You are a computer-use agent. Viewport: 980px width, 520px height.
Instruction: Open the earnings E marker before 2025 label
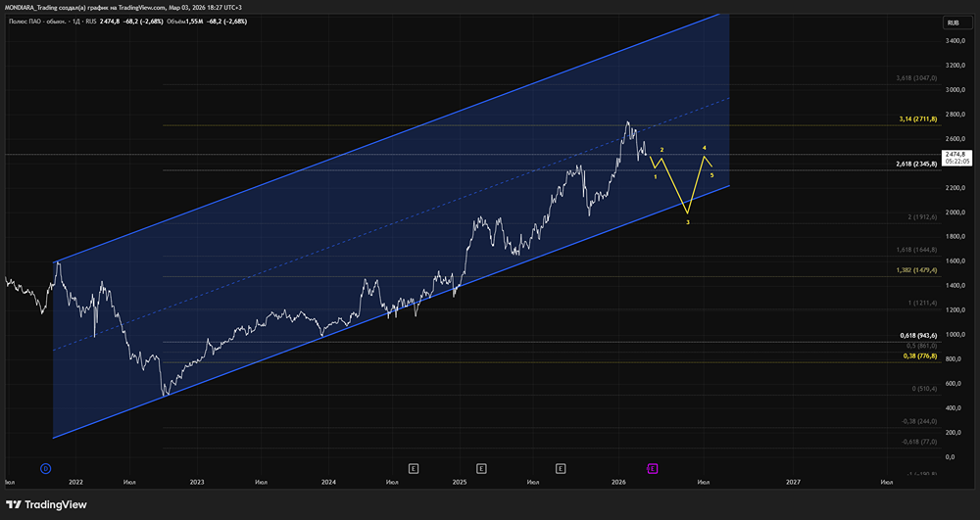[414, 468]
